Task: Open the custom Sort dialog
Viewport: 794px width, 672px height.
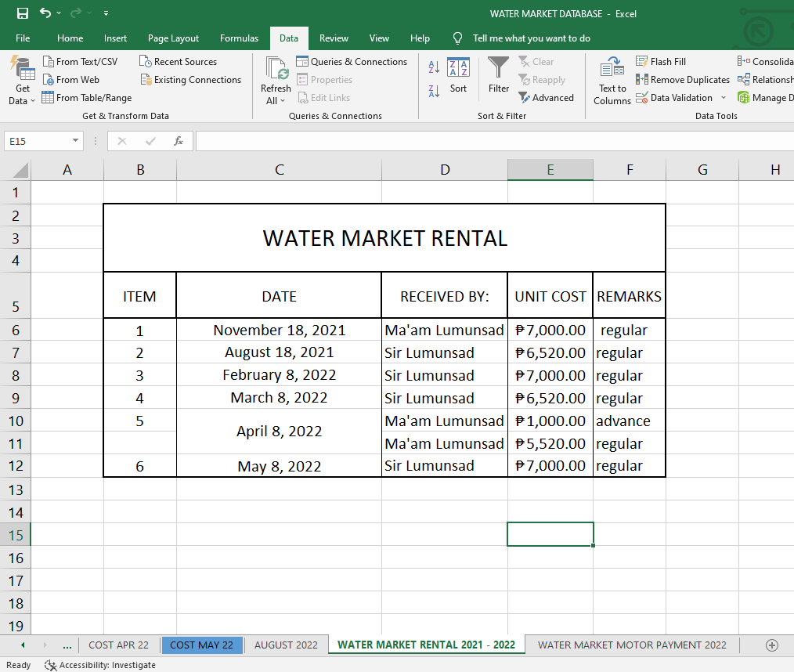Action: pyautogui.click(x=458, y=75)
